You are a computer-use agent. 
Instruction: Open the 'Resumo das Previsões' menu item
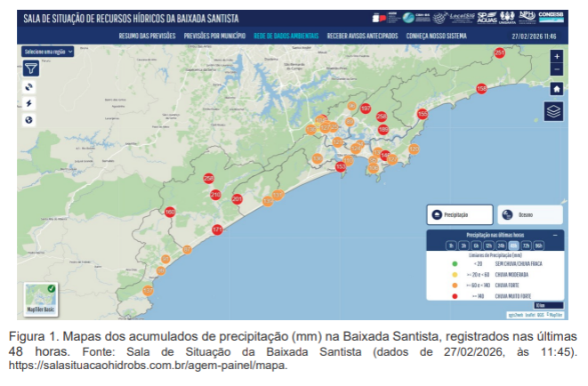coord(148,36)
